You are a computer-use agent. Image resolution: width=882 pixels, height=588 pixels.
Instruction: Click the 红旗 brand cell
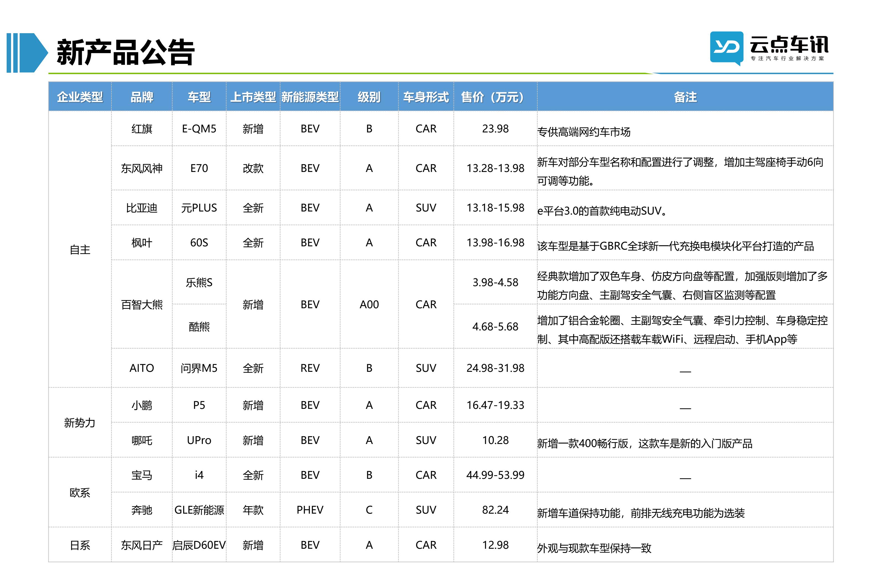[142, 129]
